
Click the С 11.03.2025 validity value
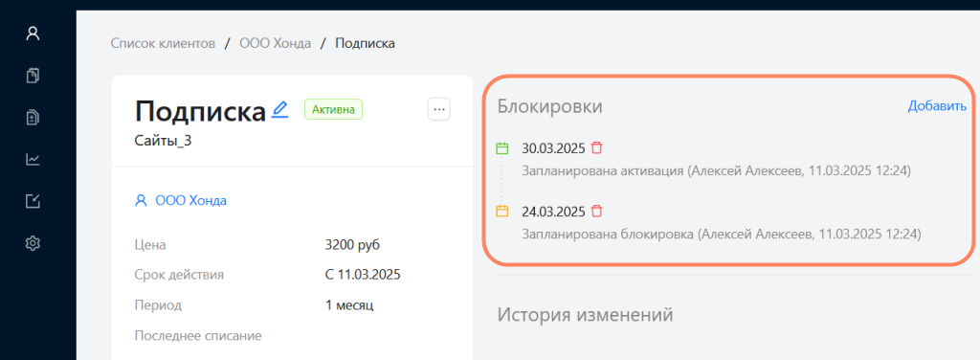[363, 275]
